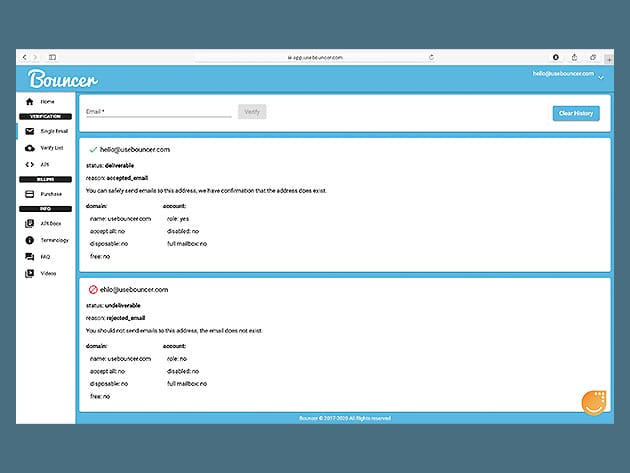Screen dimensions: 630x473
Task: Click into the Email input field
Action: point(158,112)
